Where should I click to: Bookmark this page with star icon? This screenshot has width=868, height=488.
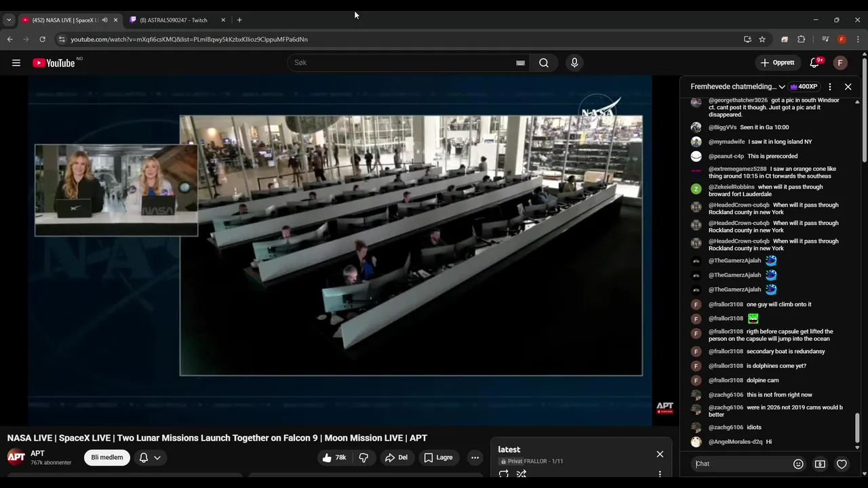(762, 39)
